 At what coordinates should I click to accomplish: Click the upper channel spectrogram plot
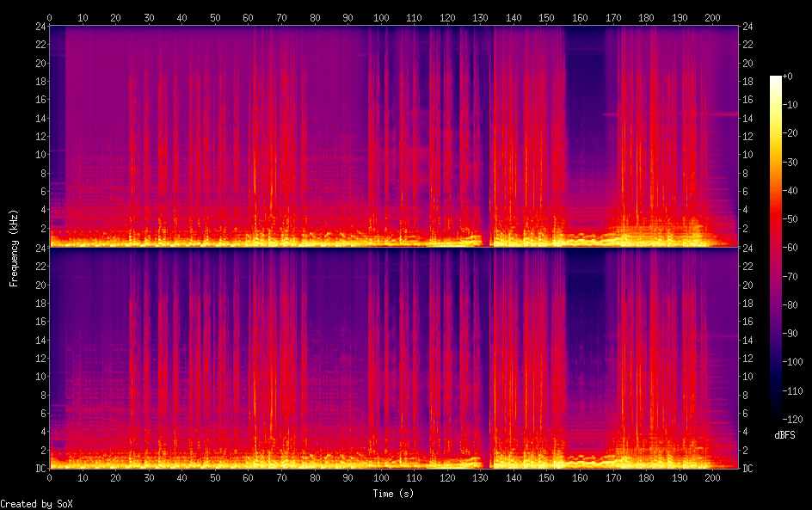coord(394,136)
